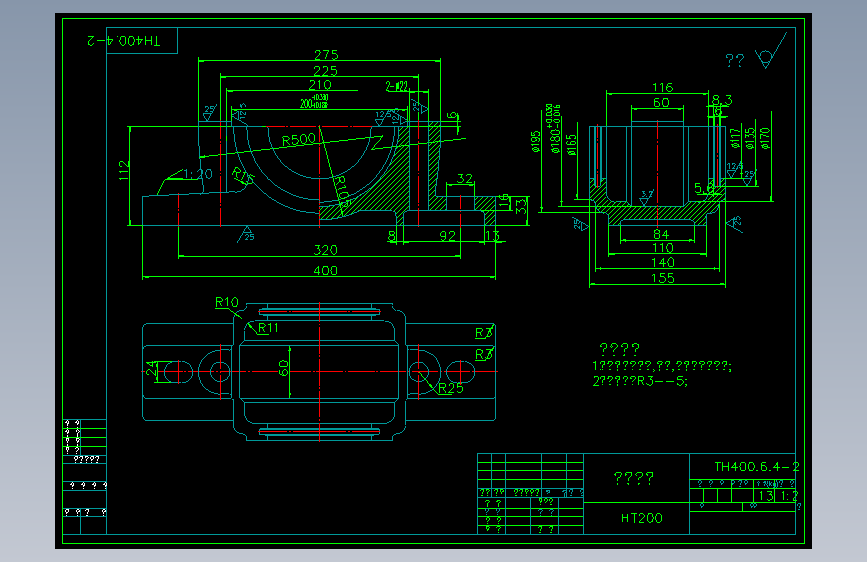Select the ø117 diameter label
The image size is (867, 562).
click(735, 138)
